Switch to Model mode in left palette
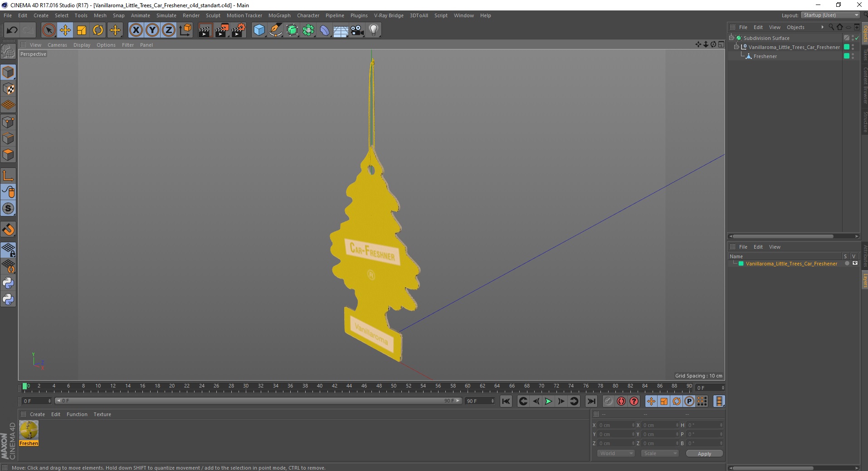868x471 pixels. click(8, 72)
